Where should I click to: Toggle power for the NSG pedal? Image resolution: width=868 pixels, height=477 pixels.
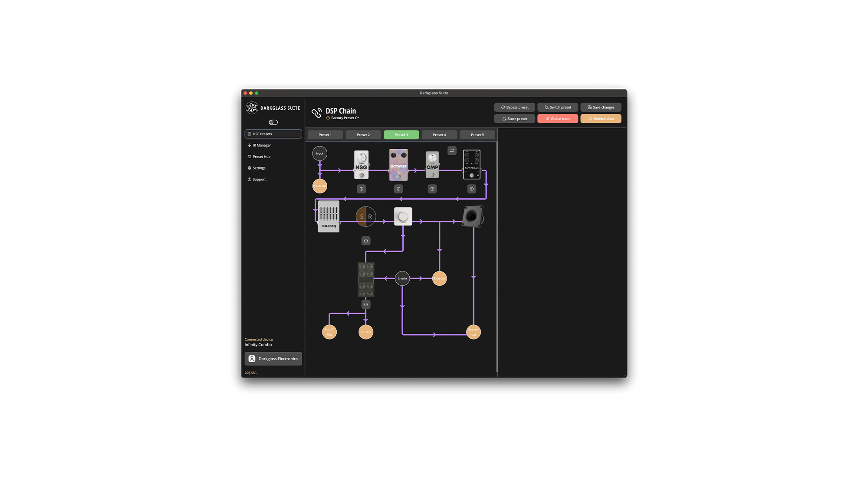(x=361, y=189)
